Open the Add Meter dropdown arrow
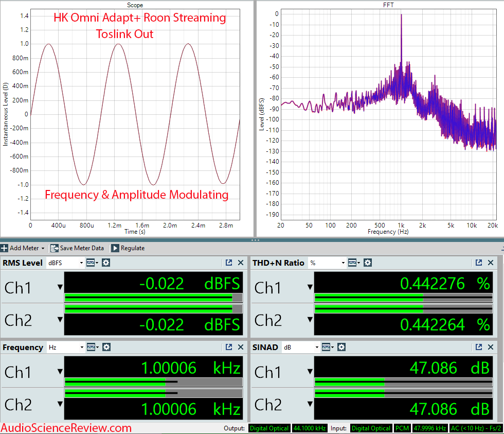Viewport: 504px width, 434px height. point(43,248)
